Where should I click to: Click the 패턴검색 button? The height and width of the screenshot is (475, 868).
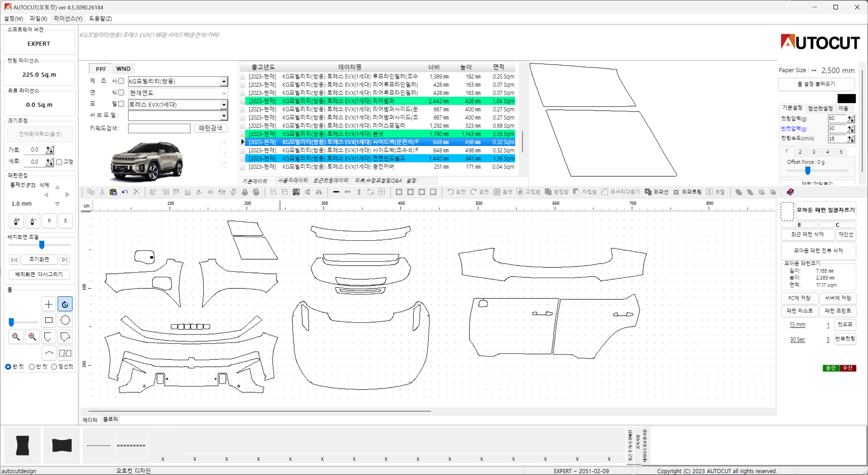211,128
